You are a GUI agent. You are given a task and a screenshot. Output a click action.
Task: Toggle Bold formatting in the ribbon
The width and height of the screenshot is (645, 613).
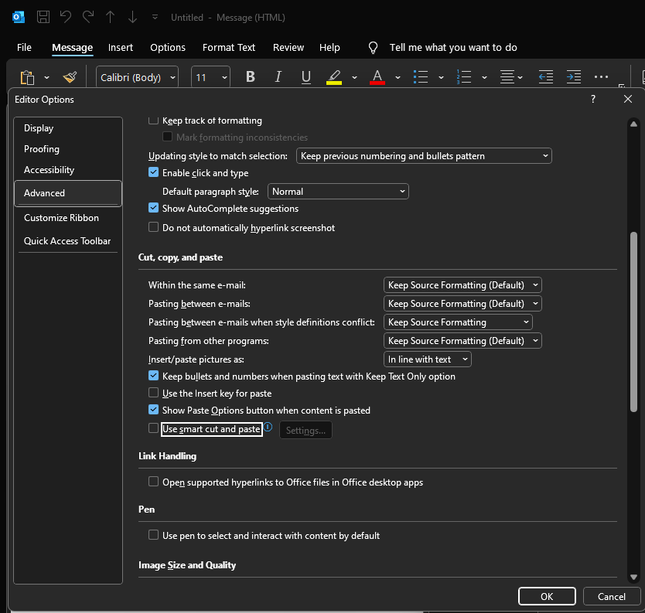tap(250, 77)
